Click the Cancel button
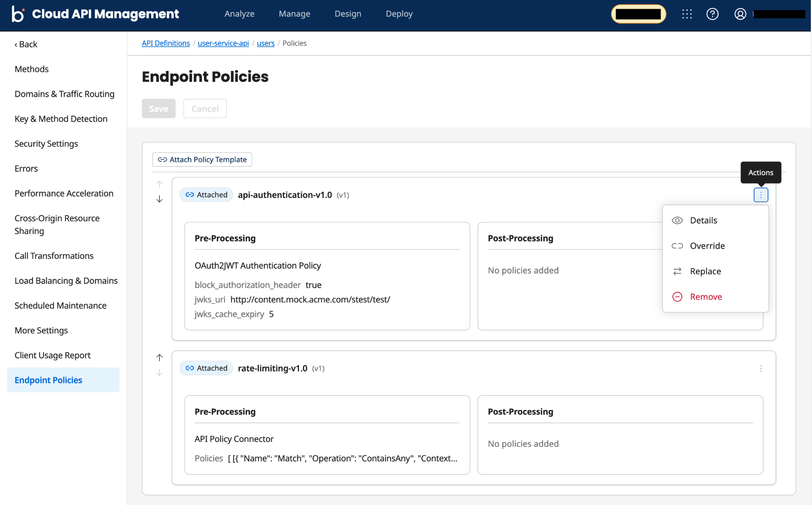 pos(205,109)
